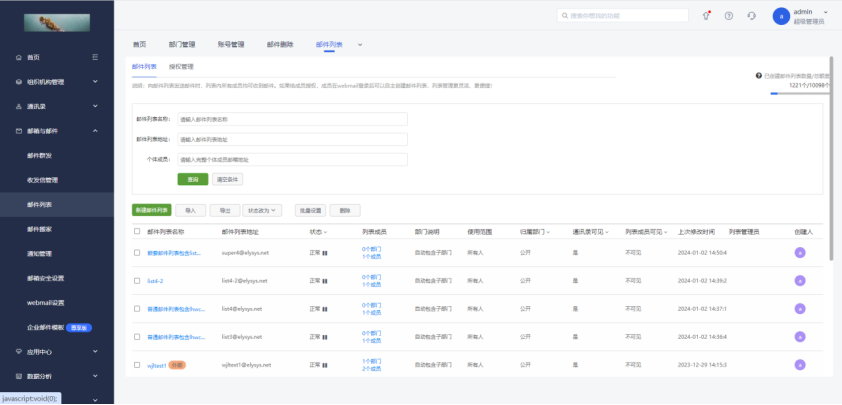Open the tab list dropdown arrow after 邮件列表
Viewport: 842px width, 405px height.
click(x=360, y=45)
